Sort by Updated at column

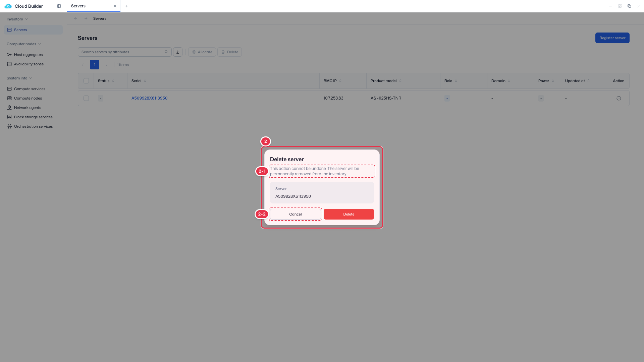coord(588,81)
